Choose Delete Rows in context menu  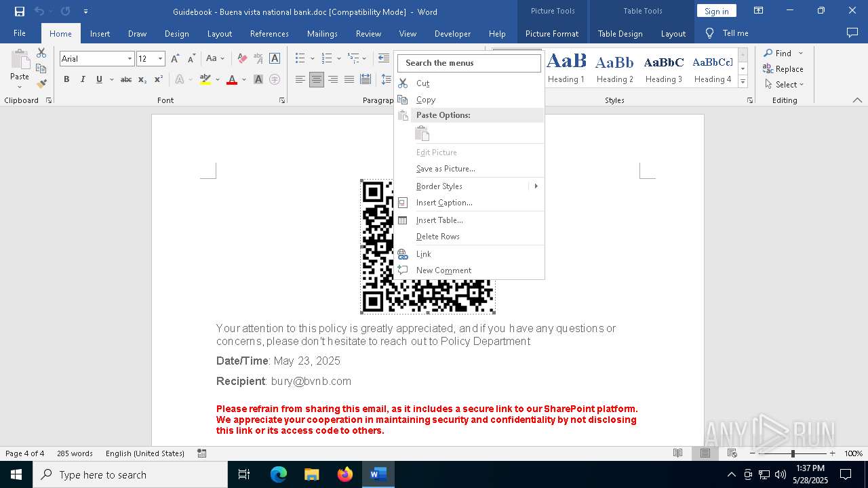coord(469,237)
